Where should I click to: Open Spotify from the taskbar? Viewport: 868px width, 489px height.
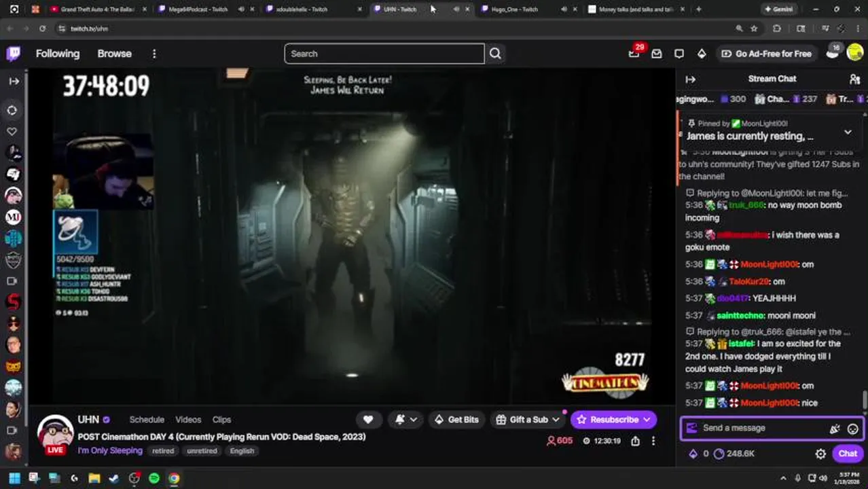154,478
